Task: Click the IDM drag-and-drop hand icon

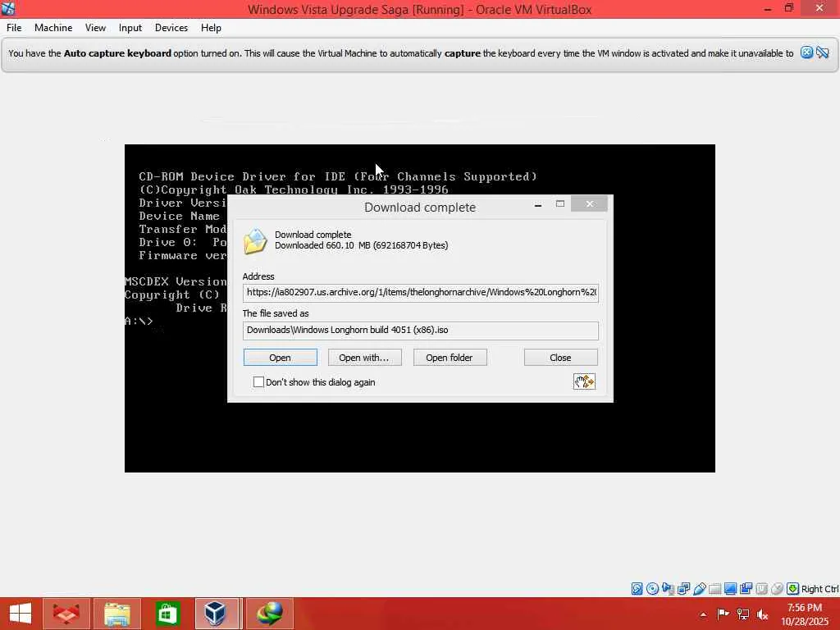Action: pos(584,381)
